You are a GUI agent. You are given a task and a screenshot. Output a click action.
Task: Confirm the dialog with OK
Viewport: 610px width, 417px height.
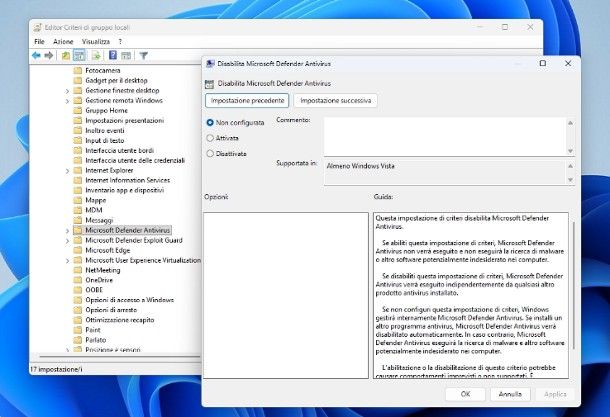tap(465, 394)
